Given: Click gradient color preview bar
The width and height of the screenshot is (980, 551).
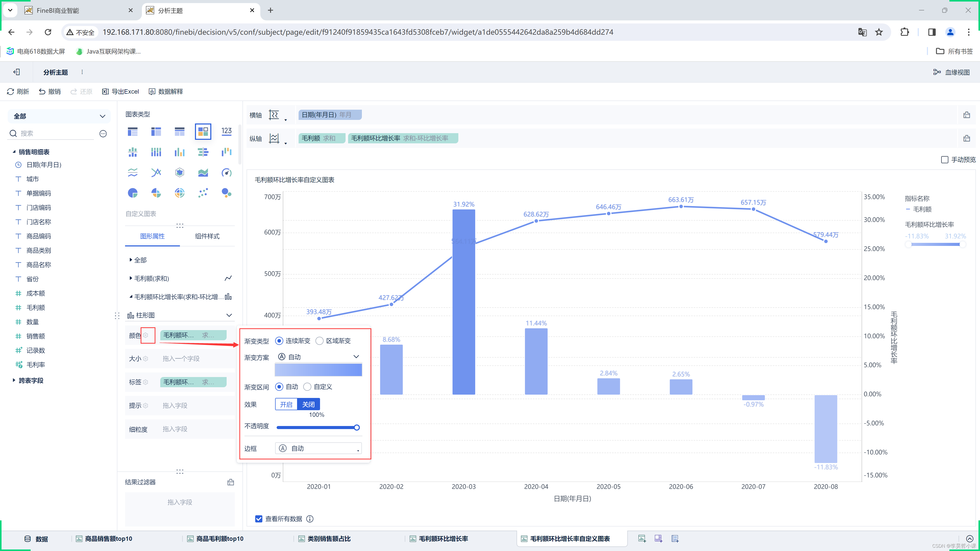Looking at the screenshot, I should (318, 370).
